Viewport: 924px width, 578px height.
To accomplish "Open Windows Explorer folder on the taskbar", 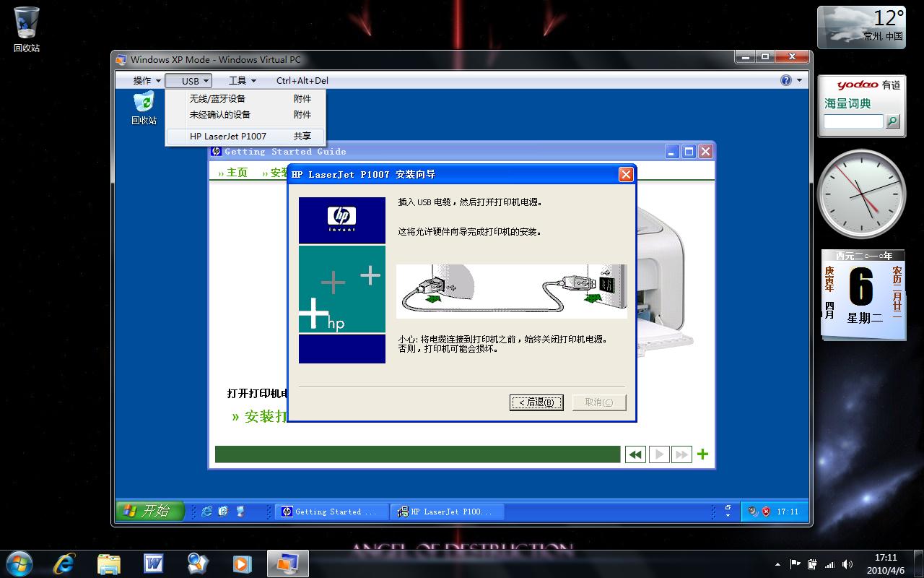I will pyautogui.click(x=109, y=564).
